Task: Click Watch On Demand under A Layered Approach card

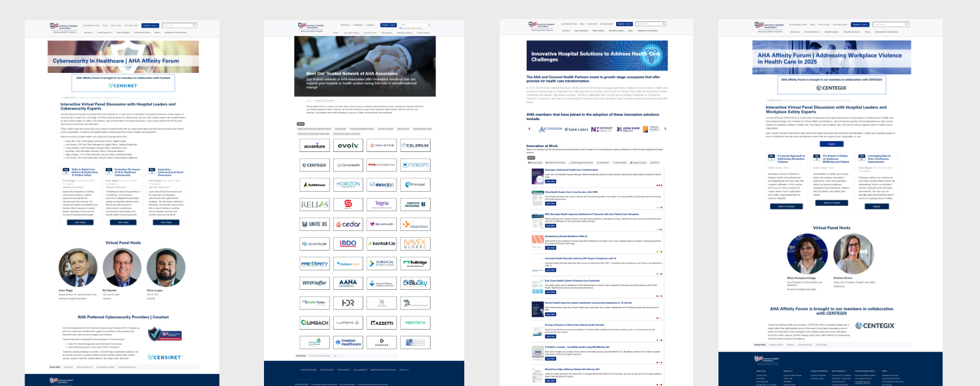Action: tap(786, 206)
